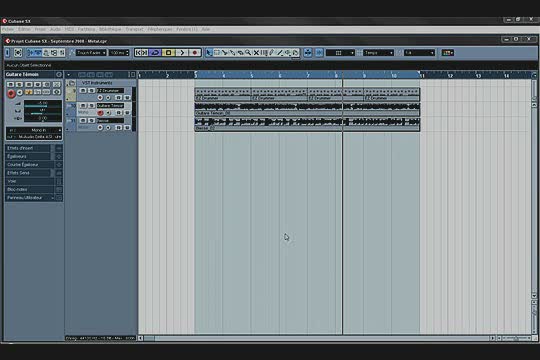The image size is (540, 360).
Task: Open the Touch Fader automation dropdown
Action: [91, 53]
